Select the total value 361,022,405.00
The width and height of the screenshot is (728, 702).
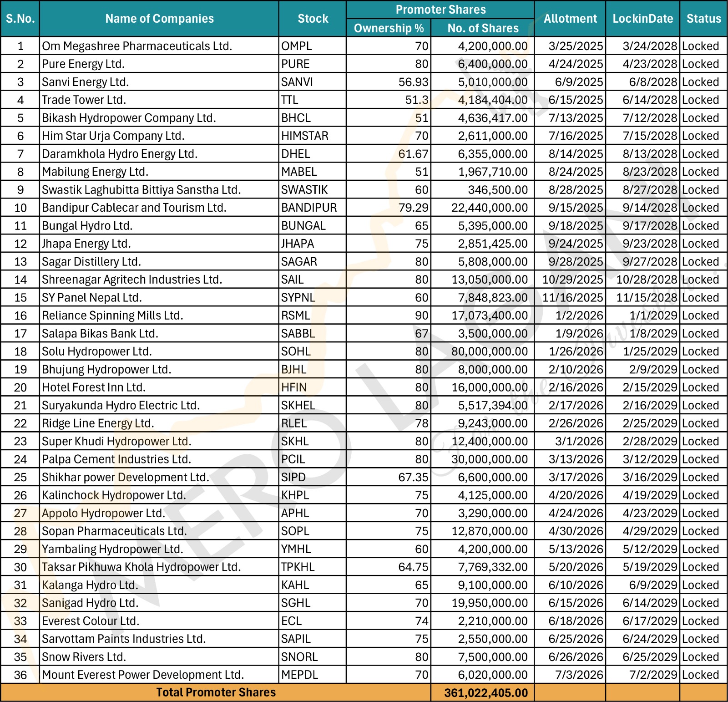[482, 692]
